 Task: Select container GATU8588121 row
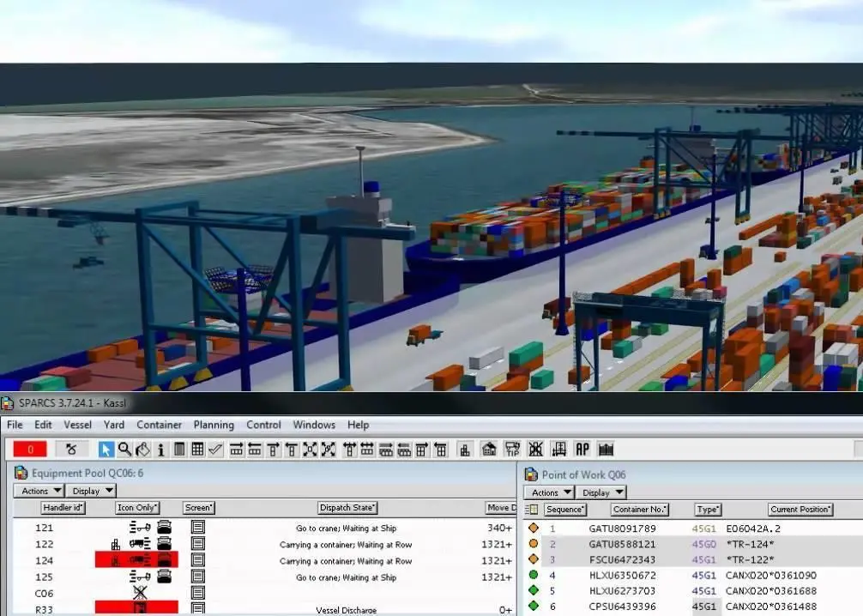[x=692, y=544]
